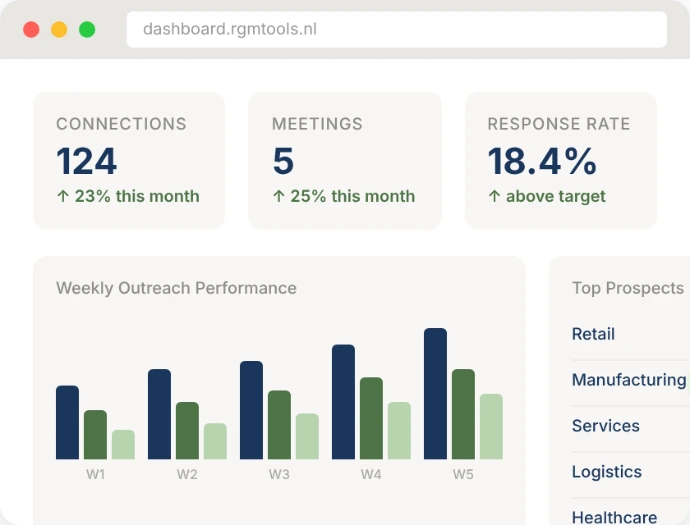The height and width of the screenshot is (525, 690).
Task: Click the medium green W4 bar
Action: click(371, 418)
